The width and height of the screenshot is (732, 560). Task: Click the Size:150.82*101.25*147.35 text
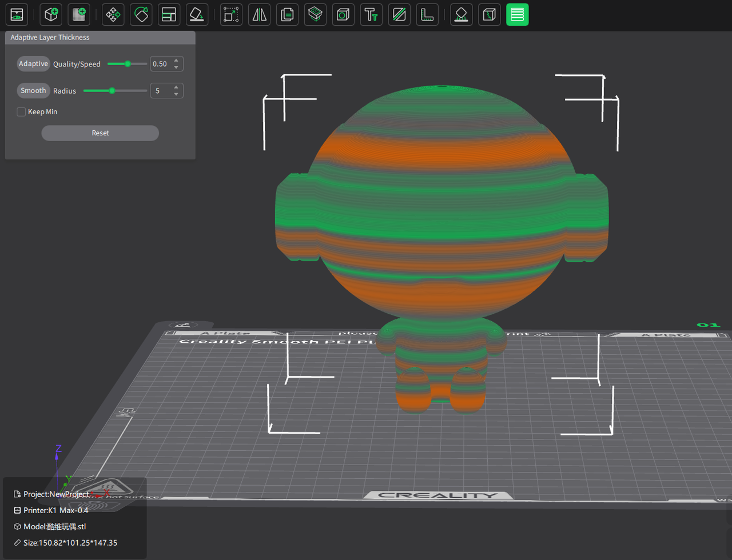pyautogui.click(x=70, y=543)
